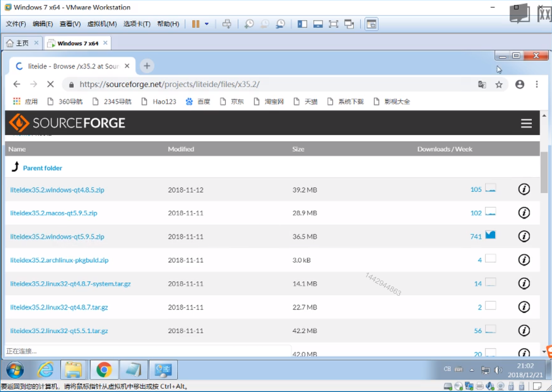Open Chrome's three-dot menu
Screen dimensions: 552x392
(x=537, y=85)
